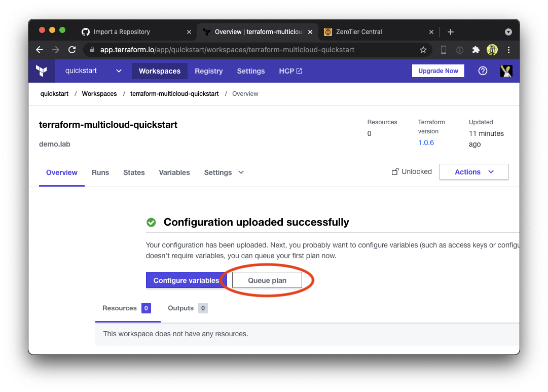Image resolution: width=548 pixels, height=392 pixels.
Task: Open Settings in top navigation bar
Action: [251, 71]
